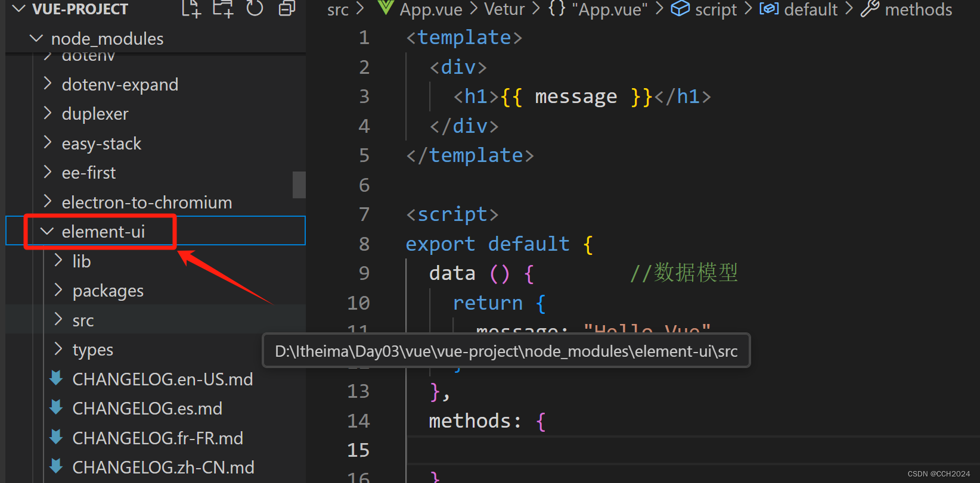Collapse the node_modules folder
Screen dimensions: 980x483
[x=36, y=39]
